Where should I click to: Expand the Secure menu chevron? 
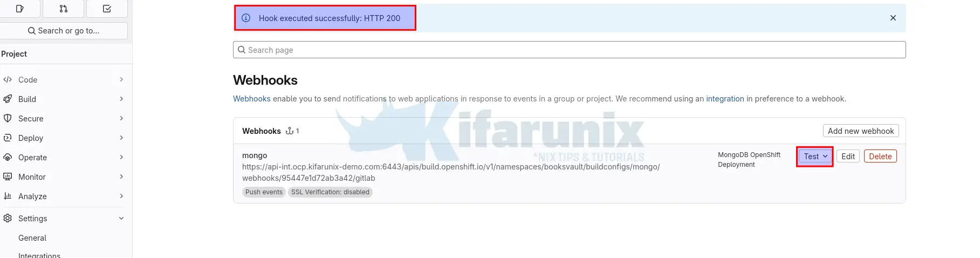coord(121,119)
